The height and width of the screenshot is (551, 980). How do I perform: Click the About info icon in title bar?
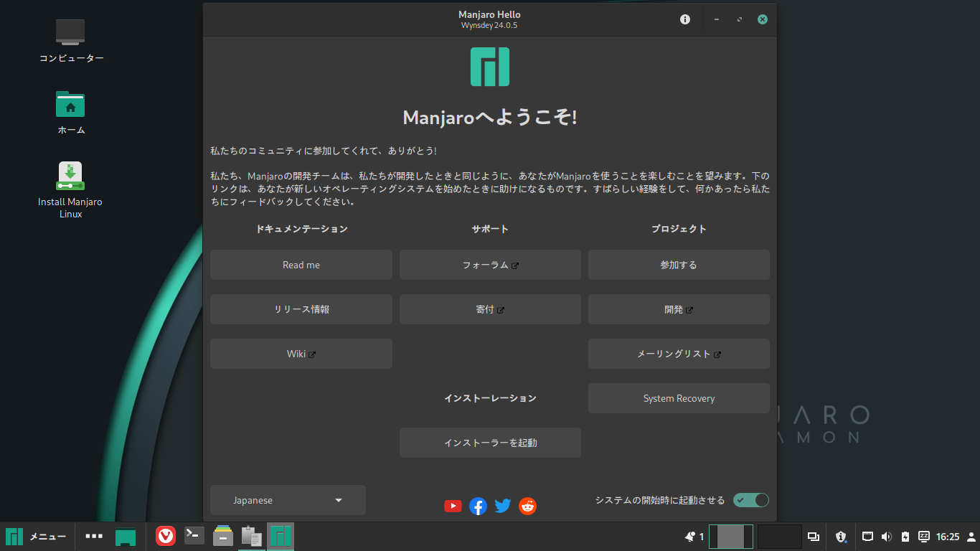(x=685, y=19)
